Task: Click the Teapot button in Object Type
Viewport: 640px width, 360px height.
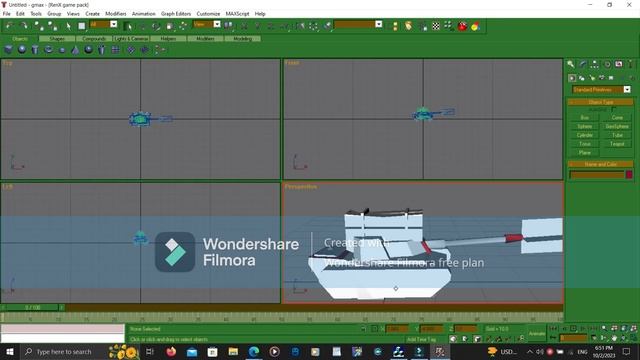Action: [x=617, y=144]
